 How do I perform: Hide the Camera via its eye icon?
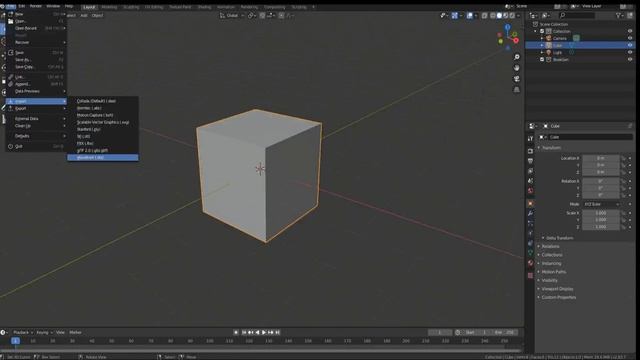point(630,38)
